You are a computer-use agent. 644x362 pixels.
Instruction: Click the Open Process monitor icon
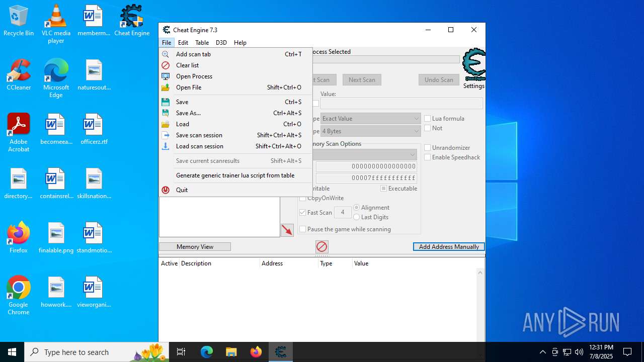[166, 76]
